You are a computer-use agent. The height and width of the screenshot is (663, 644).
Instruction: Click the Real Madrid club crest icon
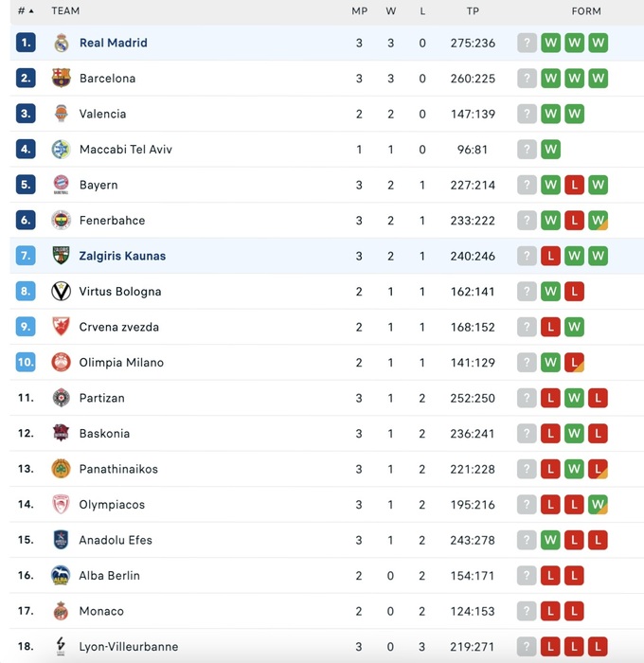coord(62,43)
